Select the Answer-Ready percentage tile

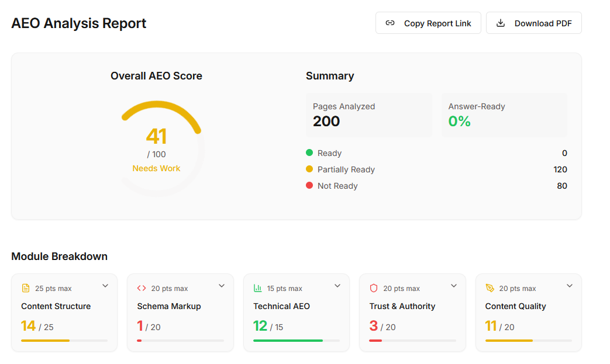tap(504, 115)
